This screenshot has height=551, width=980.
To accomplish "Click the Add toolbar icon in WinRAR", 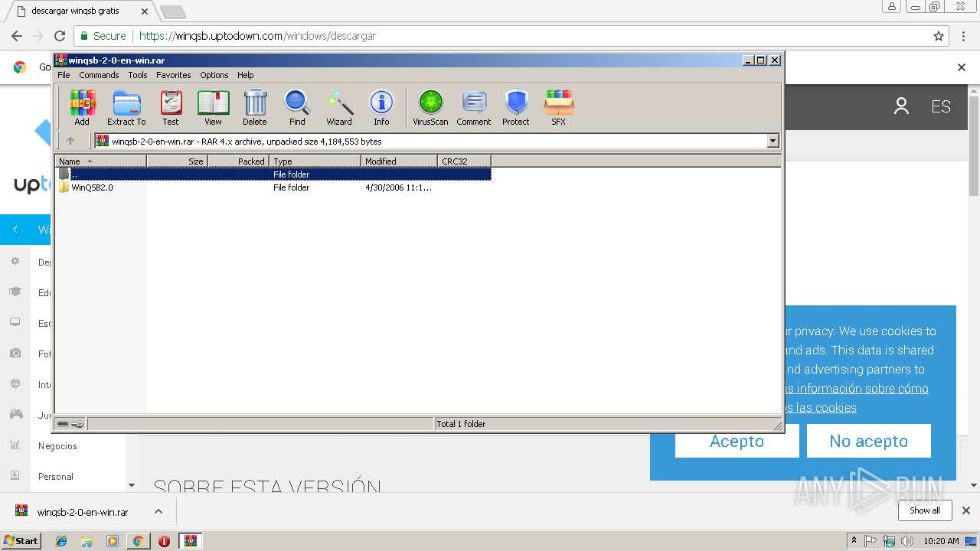I will (x=82, y=107).
